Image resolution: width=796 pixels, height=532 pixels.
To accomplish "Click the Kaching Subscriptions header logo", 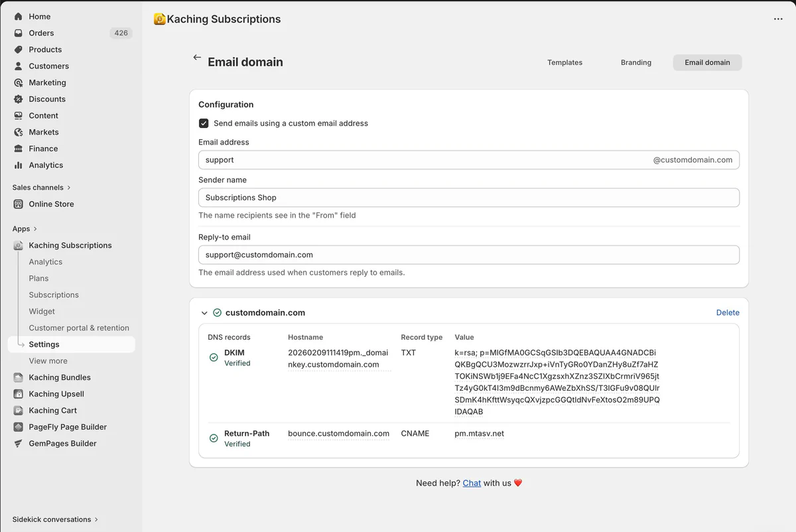I will coord(159,19).
